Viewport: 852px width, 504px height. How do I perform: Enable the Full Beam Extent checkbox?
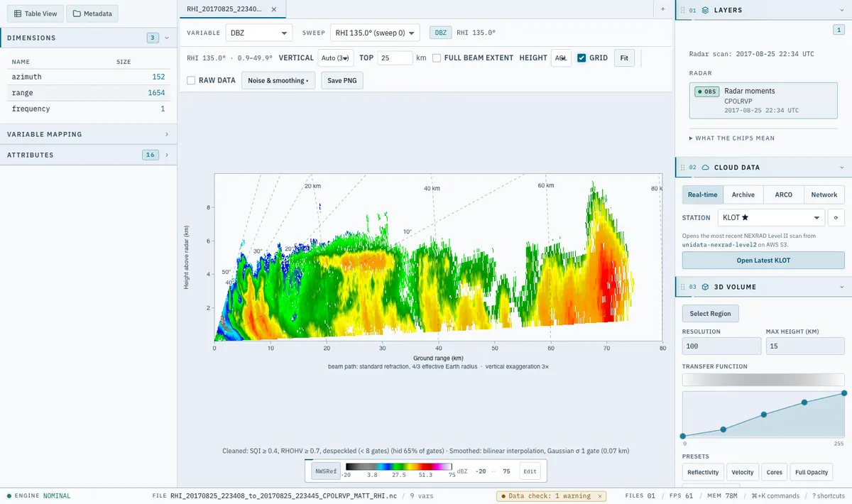[x=437, y=58]
